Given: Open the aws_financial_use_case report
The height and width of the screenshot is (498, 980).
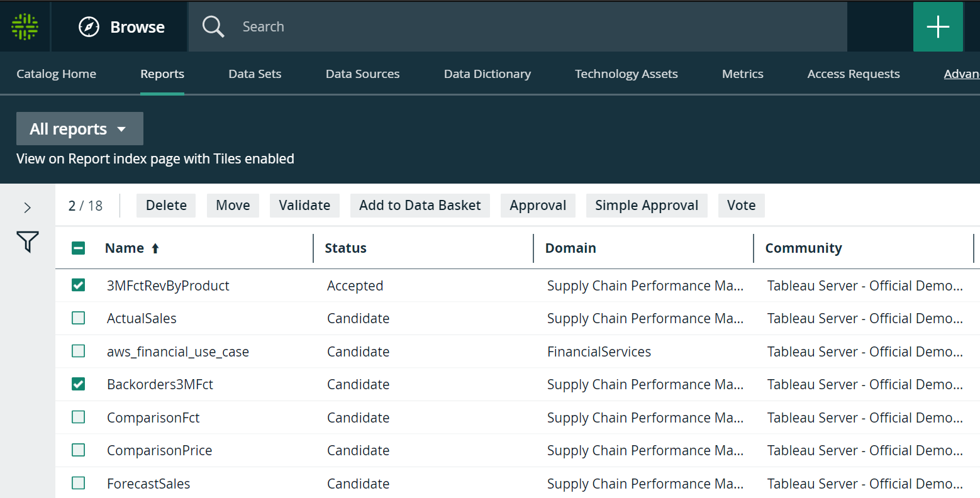Looking at the screenshot, I should coord(178,351).
